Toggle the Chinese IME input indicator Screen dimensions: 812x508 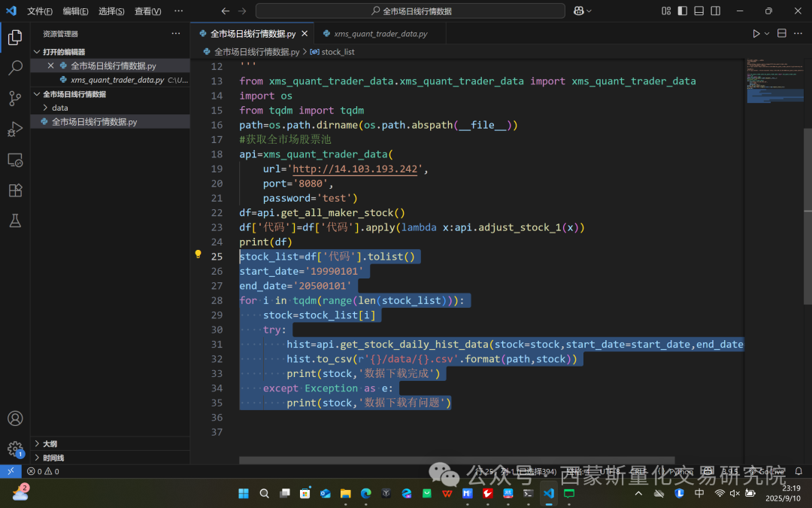pos(699,493)
